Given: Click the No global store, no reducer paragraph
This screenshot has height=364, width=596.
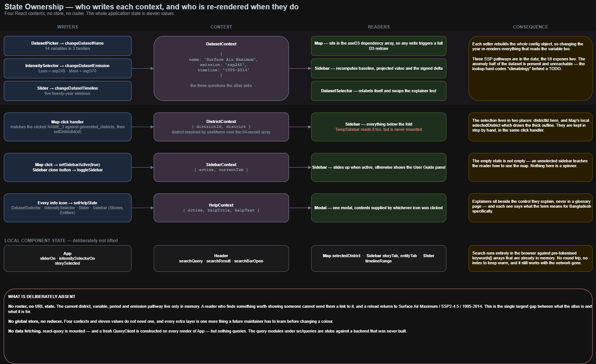Looking at the screenshot, I should coord(171,321).
